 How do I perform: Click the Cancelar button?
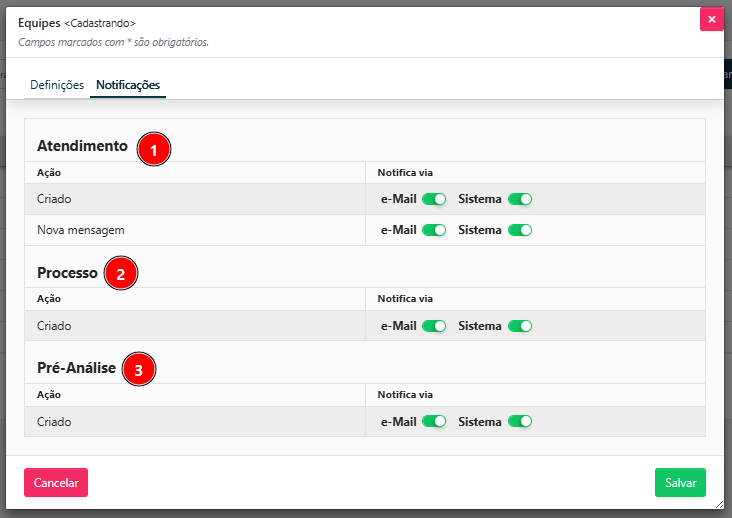click(x=56, y=482)
